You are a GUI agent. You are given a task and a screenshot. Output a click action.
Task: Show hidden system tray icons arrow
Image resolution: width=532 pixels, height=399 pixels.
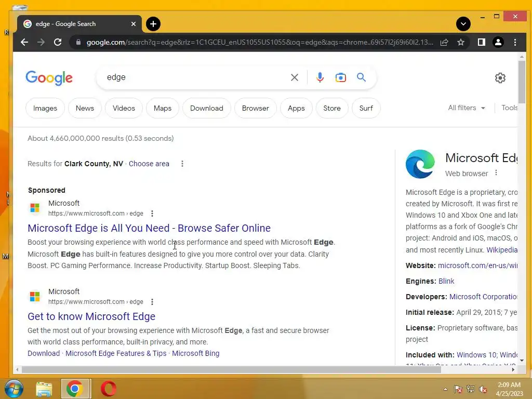[x=445, y=389]
